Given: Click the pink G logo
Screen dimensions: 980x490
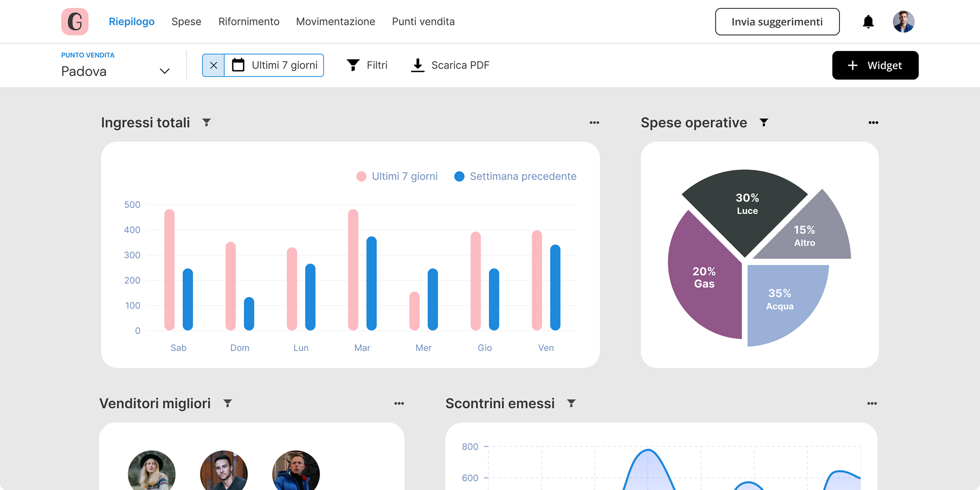Looking at the screenshot, I should [x=75, y=22].
